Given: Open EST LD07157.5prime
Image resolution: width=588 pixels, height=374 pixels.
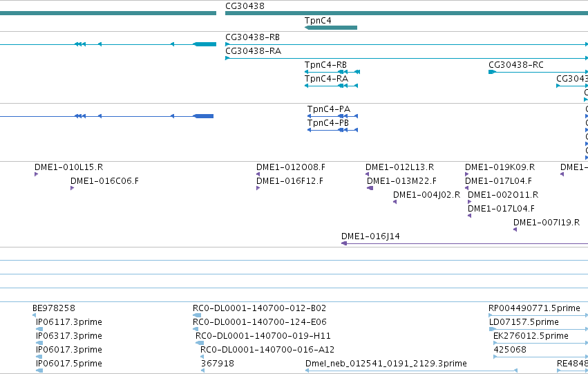Looking at the screenshot, I should coord(524,322).
